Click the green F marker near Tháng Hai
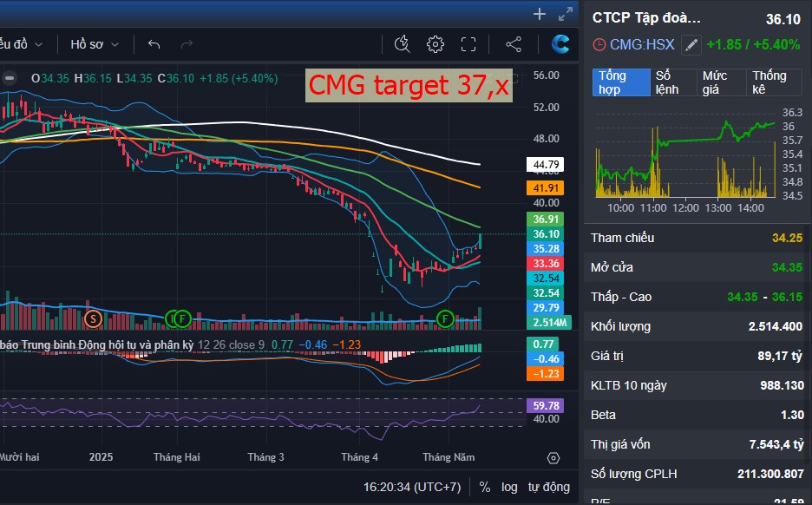This screenshot has height=505, width=812. click(182, 318)
